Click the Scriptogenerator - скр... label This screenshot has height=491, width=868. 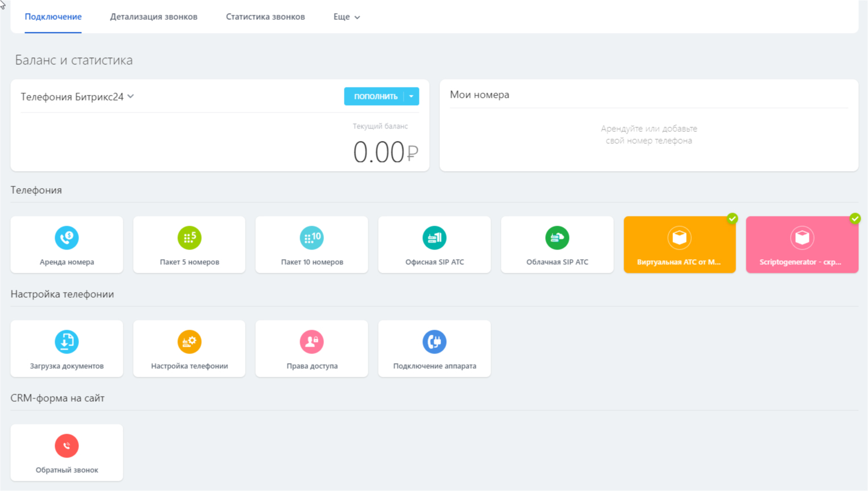(800, 262)
